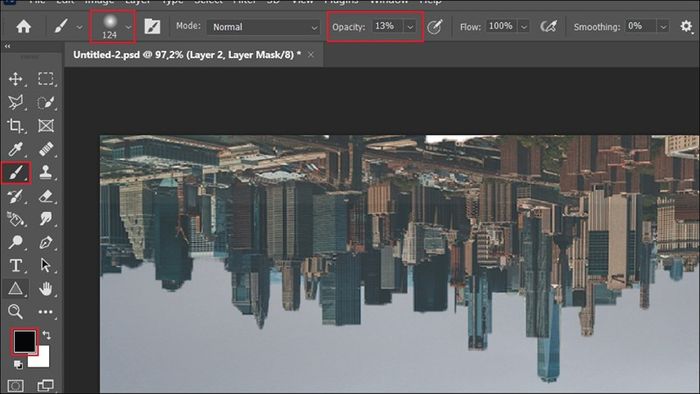Toggle pressure for opacity button
The width and height of the screenshot is (700, 394).
434,27
